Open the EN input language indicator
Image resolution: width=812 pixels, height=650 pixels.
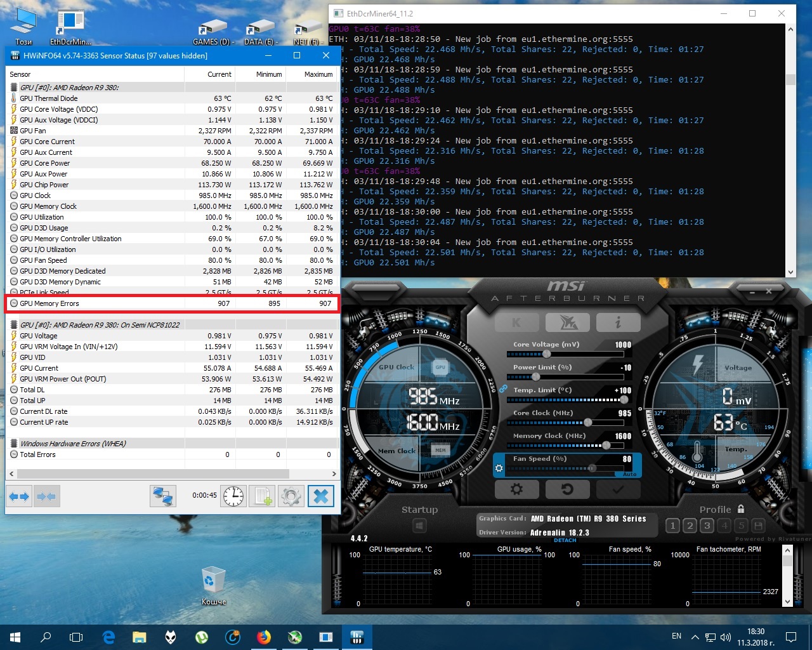point(677,637)
